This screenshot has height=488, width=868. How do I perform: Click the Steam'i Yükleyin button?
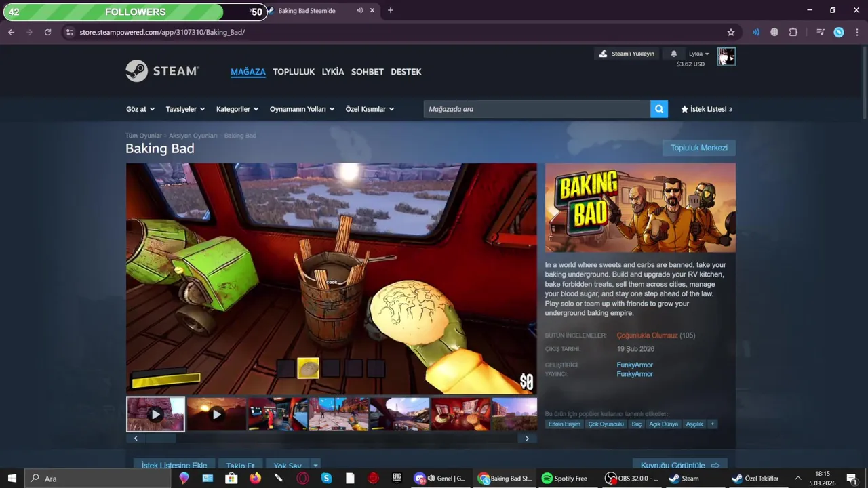tap(627, 54)
